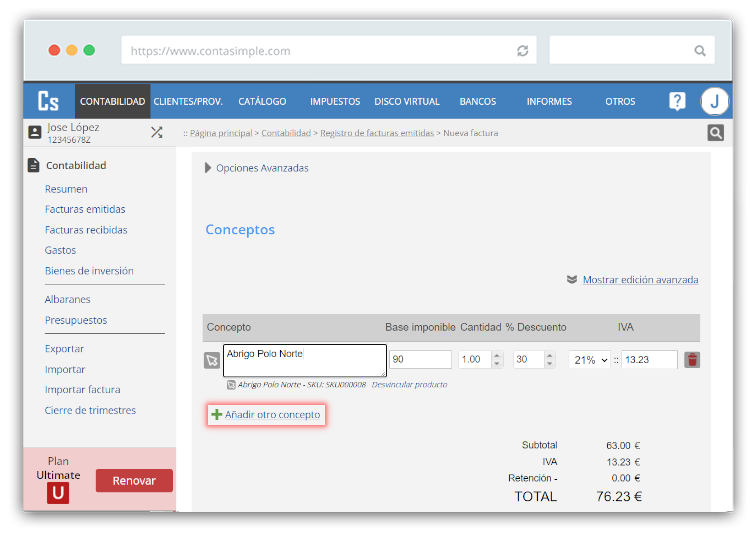Click Mostrar edición avanzada link
750x535 pixels.
point(640,279)
